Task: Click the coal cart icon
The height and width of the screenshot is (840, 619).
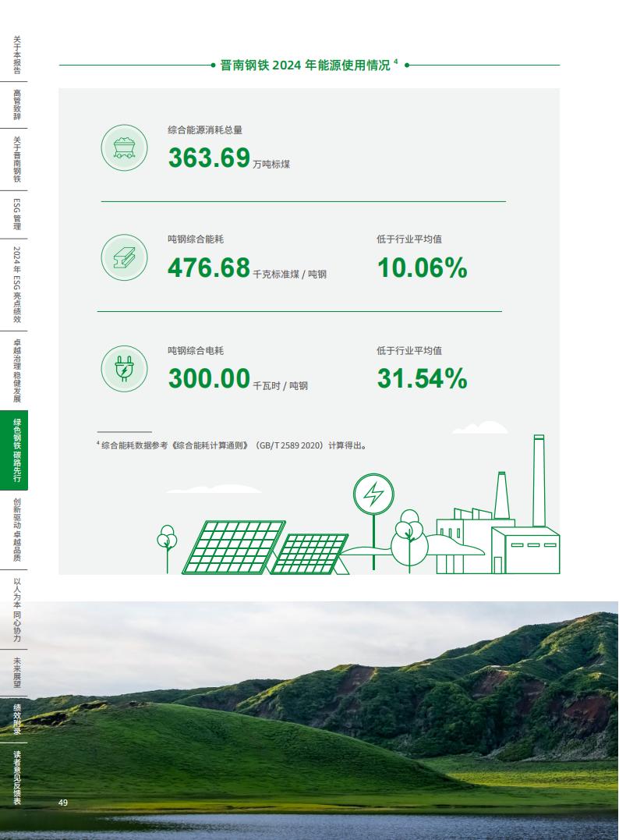Action: pyautogui.click(x=124, y=148)
